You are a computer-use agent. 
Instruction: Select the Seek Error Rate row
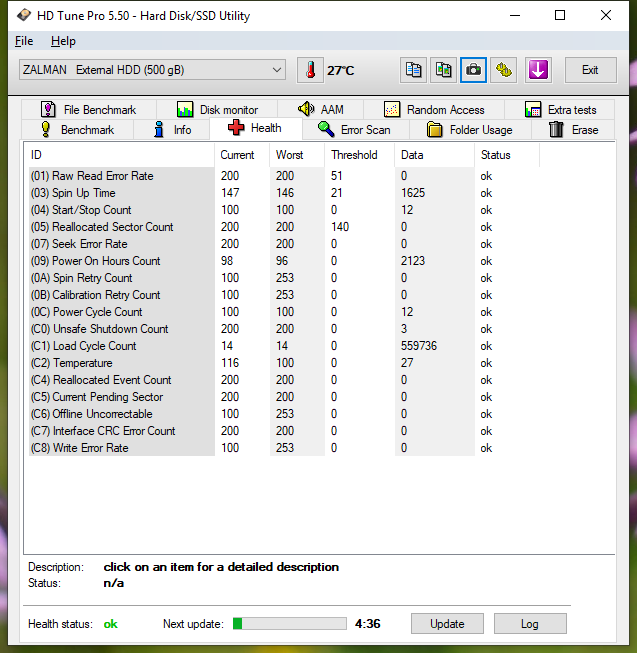pos(284,244)
